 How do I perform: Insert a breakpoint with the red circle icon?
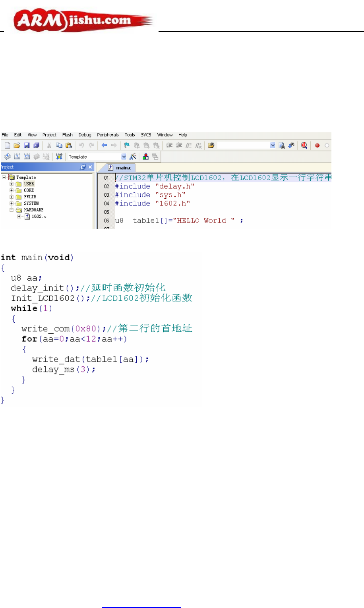tap(317, 145)
